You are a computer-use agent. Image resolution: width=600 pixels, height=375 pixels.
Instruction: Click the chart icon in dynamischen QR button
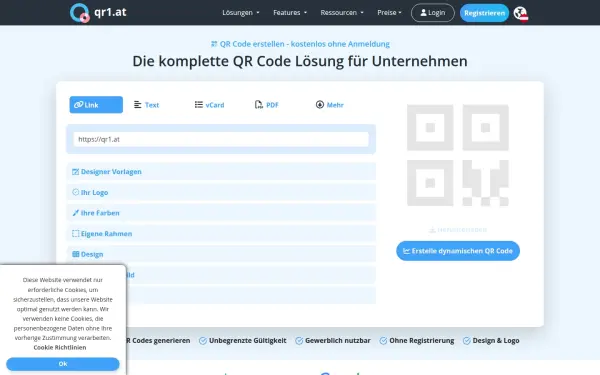tap(407, 251)
